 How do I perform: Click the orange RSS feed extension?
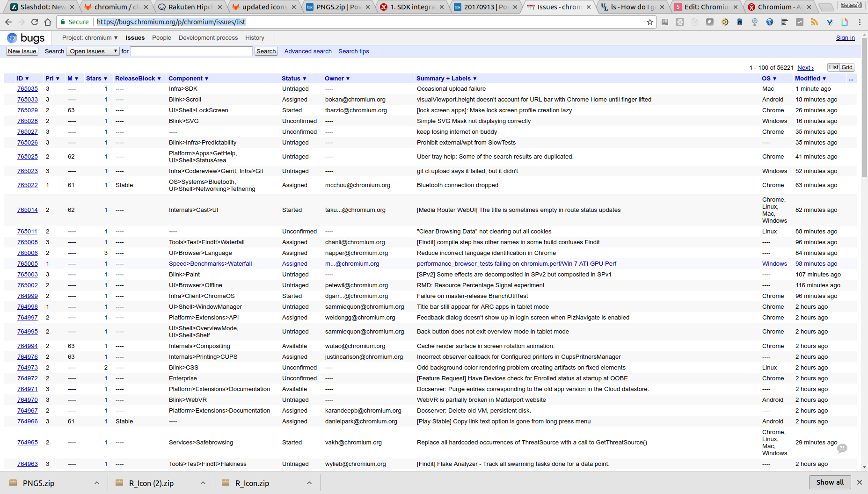tap(815, 22)
